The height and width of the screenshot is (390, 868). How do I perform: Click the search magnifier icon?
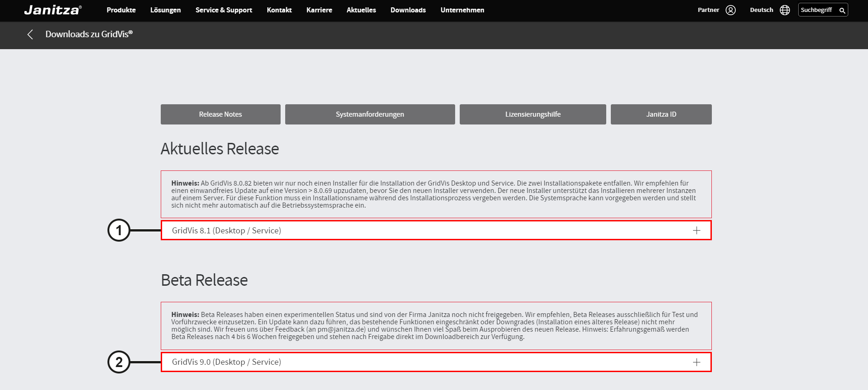click(x=842, y=10)
